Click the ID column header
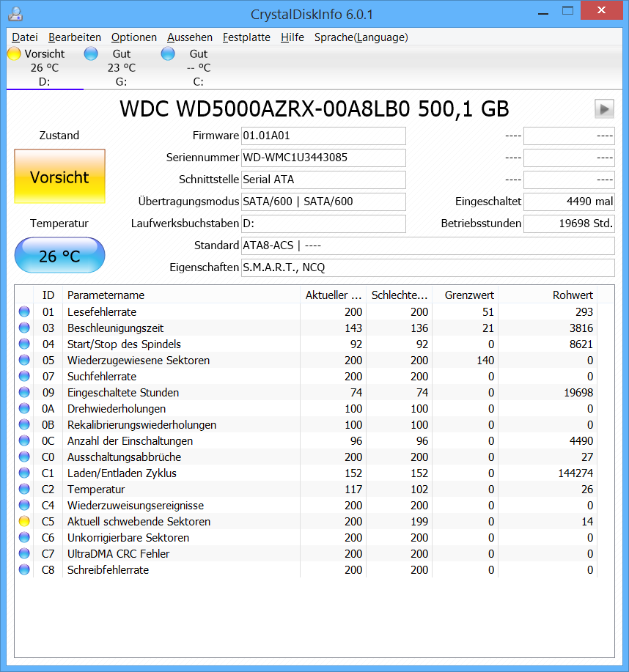Screen dimensions: 629x672 coord(48,295)
